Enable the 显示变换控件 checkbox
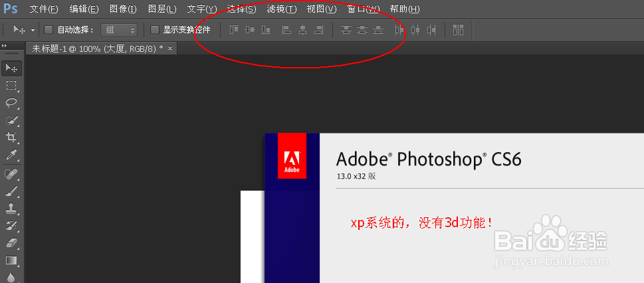Screen dimensions: 644x283 [155, 30]
